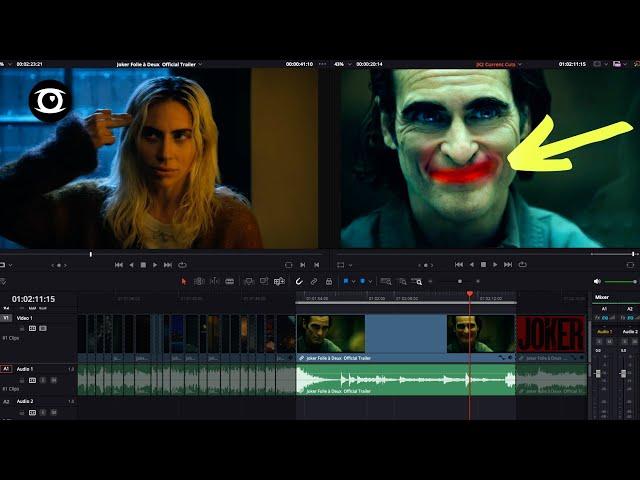Play the timeline viewer forward
The image size is (640, 480).
pyautogui.click(x=495, y=265)
